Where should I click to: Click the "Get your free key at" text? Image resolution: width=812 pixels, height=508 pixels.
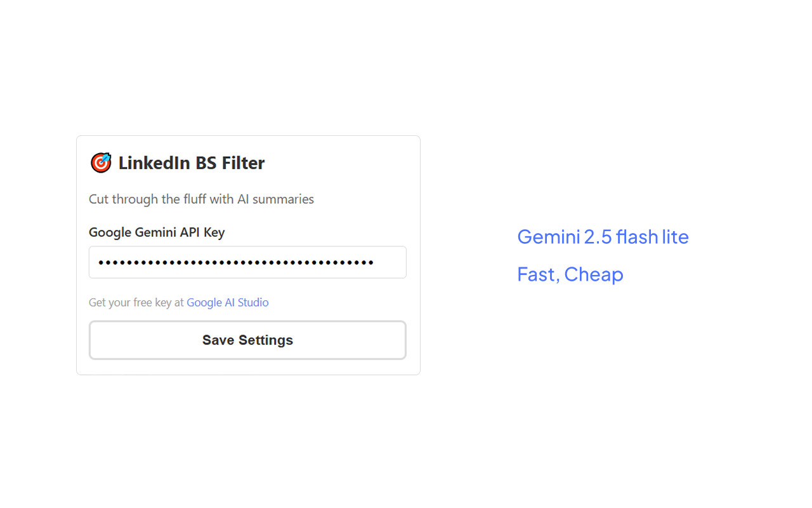[136, 303]
